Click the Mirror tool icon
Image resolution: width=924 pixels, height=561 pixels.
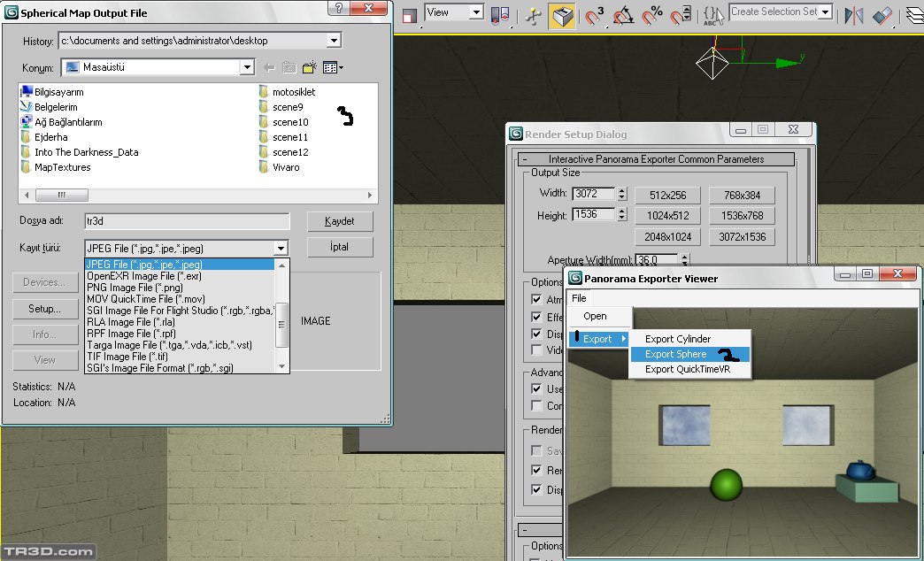pos(854,16)
